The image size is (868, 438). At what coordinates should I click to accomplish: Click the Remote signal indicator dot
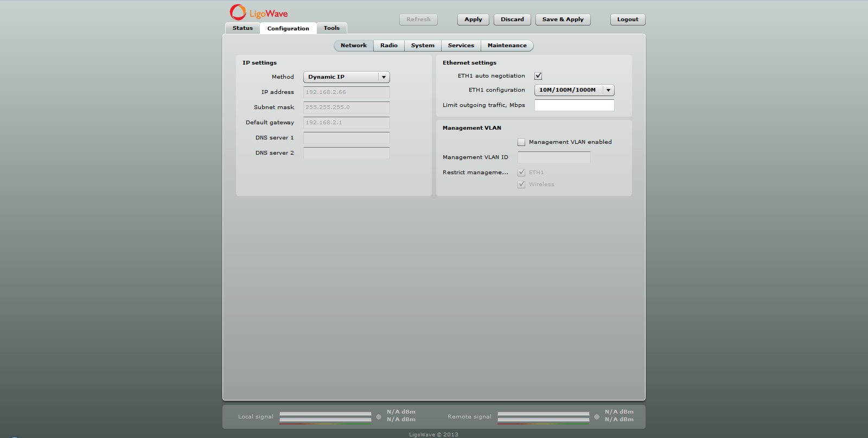click(x=597, y=417)
